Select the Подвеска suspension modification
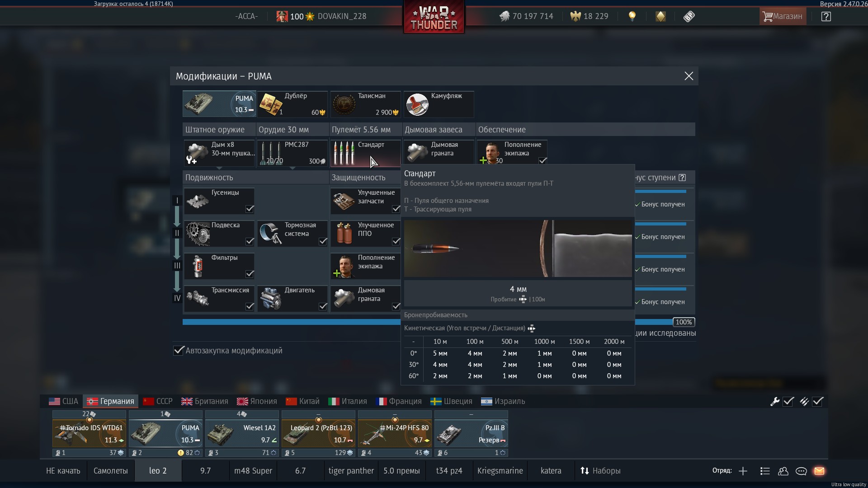Viewport: 868px width, 488px height. click(x=219, y=233)
